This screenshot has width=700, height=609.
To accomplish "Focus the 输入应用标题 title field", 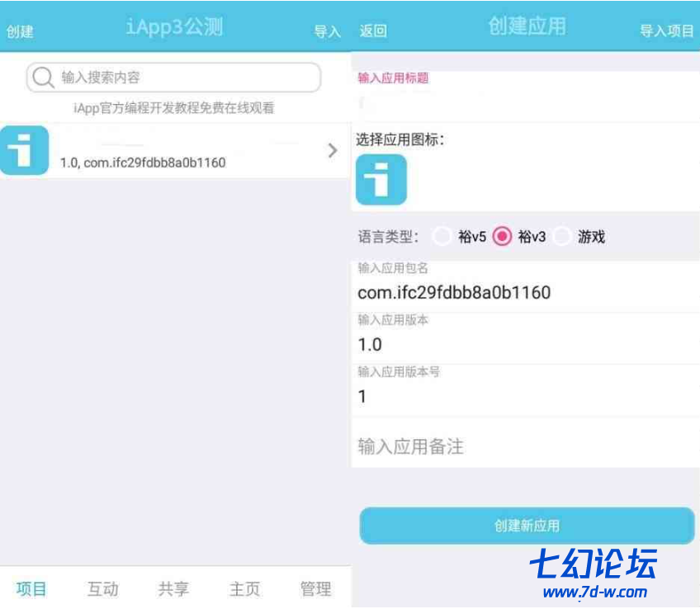I will (x=526, y=97).
